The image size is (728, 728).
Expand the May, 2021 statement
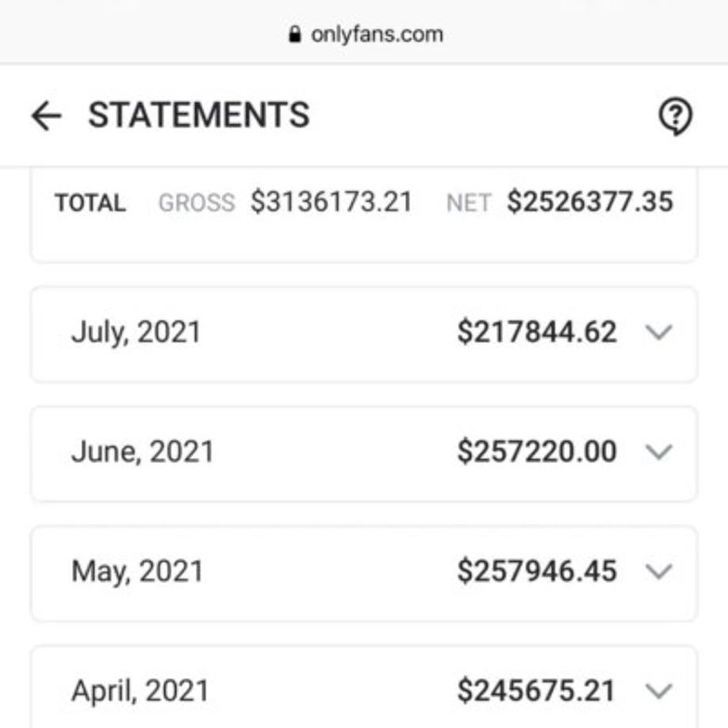coord(659,573)
